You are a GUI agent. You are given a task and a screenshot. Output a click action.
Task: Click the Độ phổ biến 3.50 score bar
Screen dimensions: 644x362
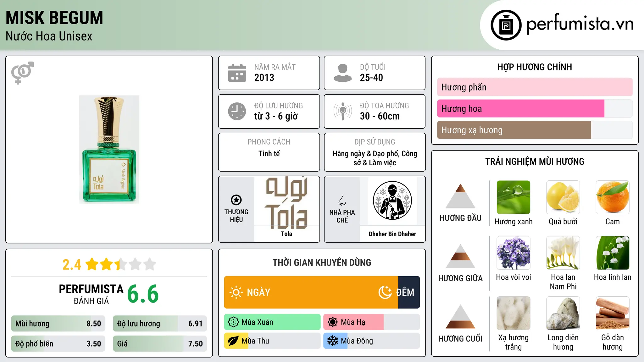(58, 343)
